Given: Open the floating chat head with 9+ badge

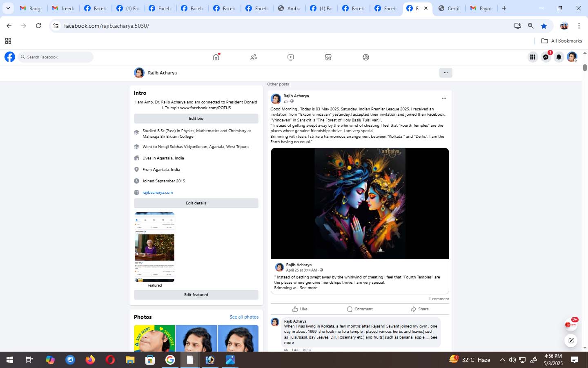Looking at the screenshot, I should [570, 325].
